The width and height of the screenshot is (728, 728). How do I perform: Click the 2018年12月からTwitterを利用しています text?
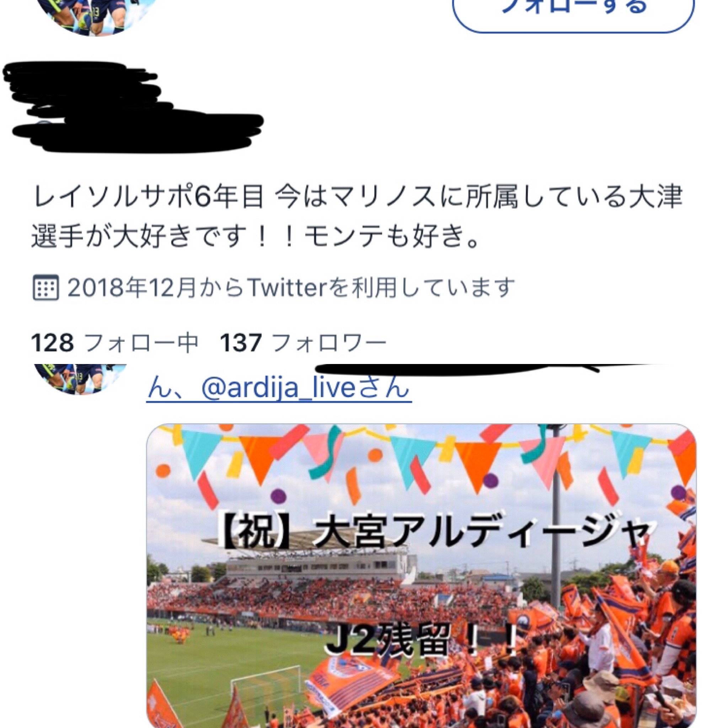[x=291, y=287]
